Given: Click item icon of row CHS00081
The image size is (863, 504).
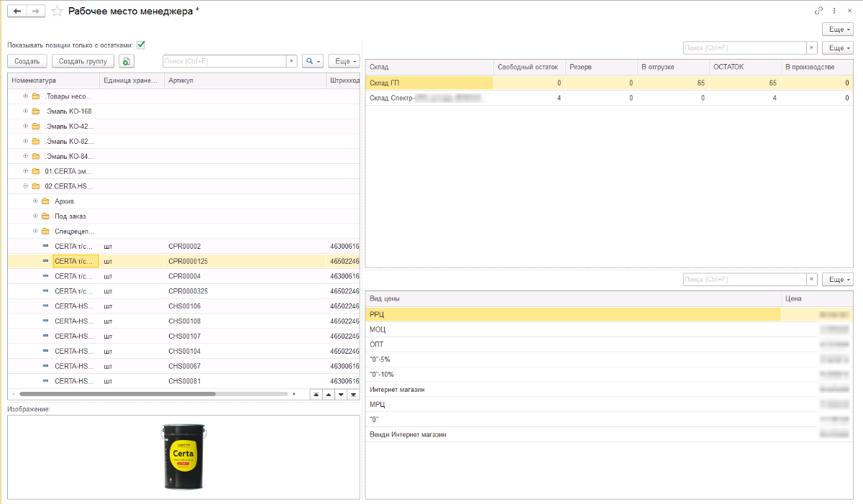Looking at the screenshot, I should pyautogui.click(x=47, y=381).
